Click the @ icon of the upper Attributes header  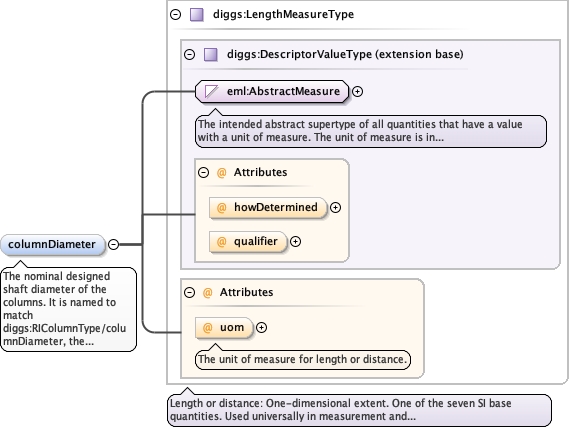(221, 172)
